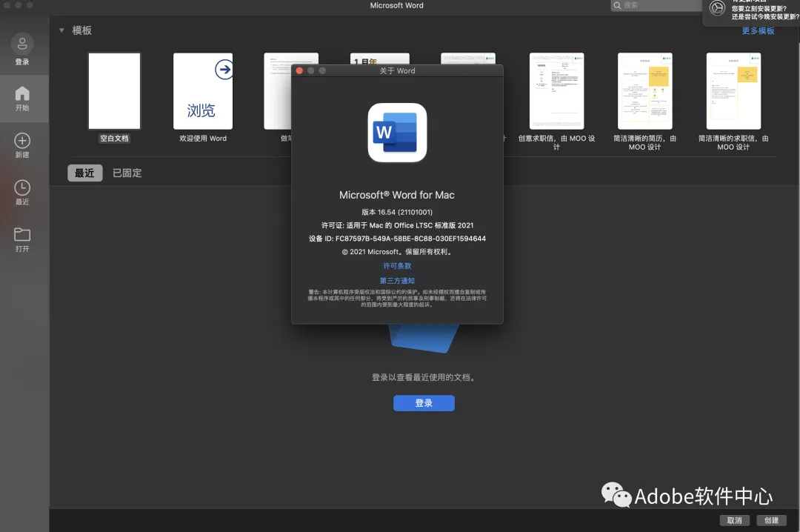Image resolution: width=800 pixels, height=532 pixels.
Task: Click the Word app logo in About dialog
Action: tap(397, 133)
